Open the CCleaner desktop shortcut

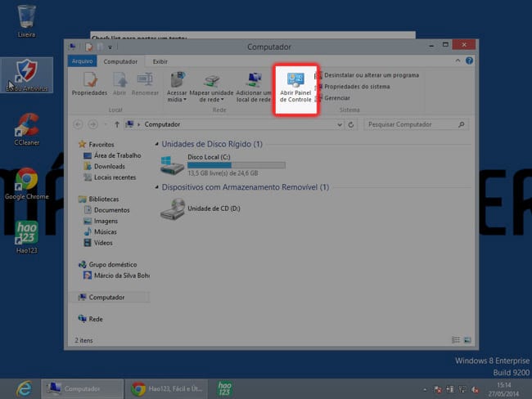point(26,127)
